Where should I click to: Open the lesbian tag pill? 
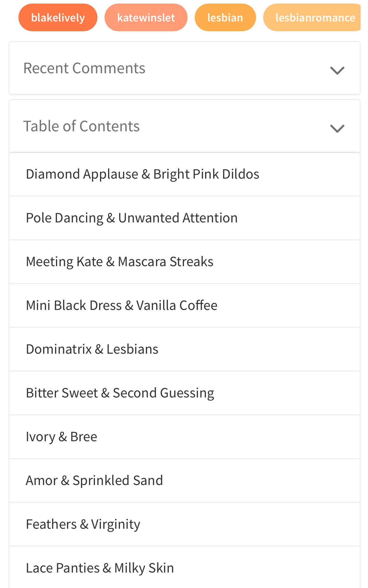tap(225, 18)
